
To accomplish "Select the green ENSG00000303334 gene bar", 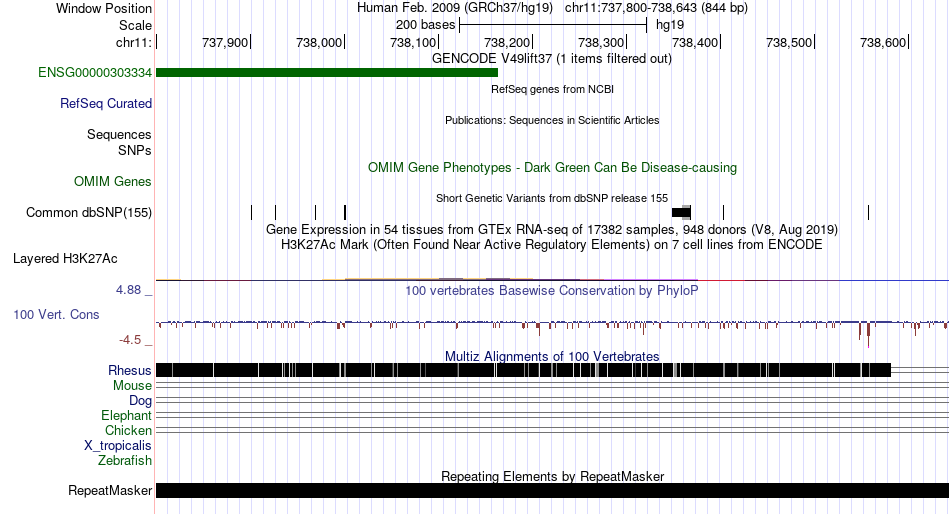I will [327, 73].
